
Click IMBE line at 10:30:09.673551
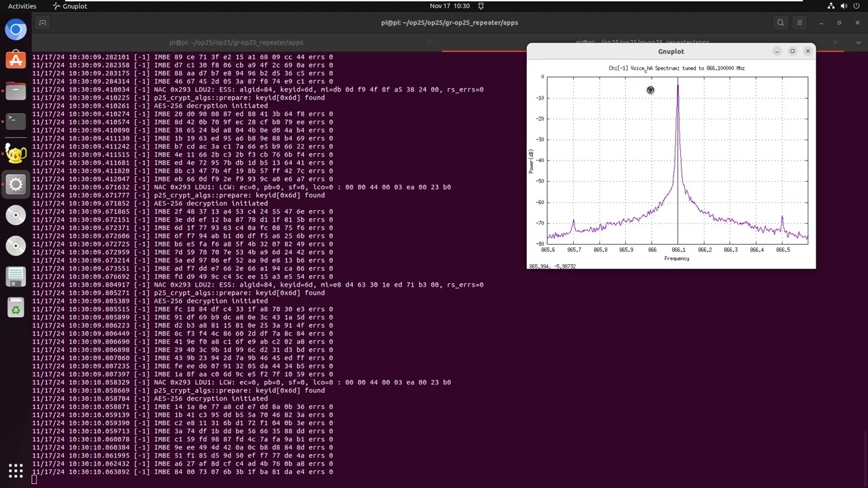pos(182,268)
